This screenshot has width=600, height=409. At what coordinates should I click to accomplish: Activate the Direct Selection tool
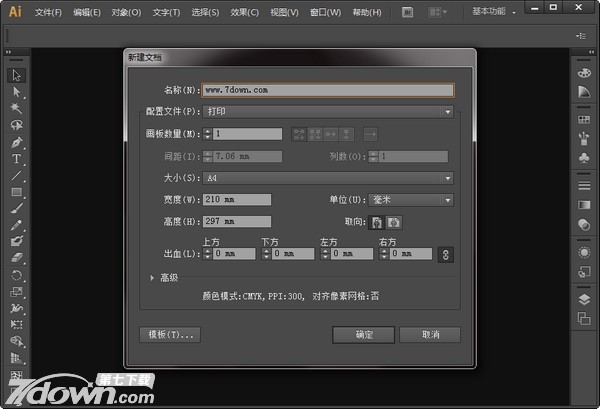coord(16,92)
